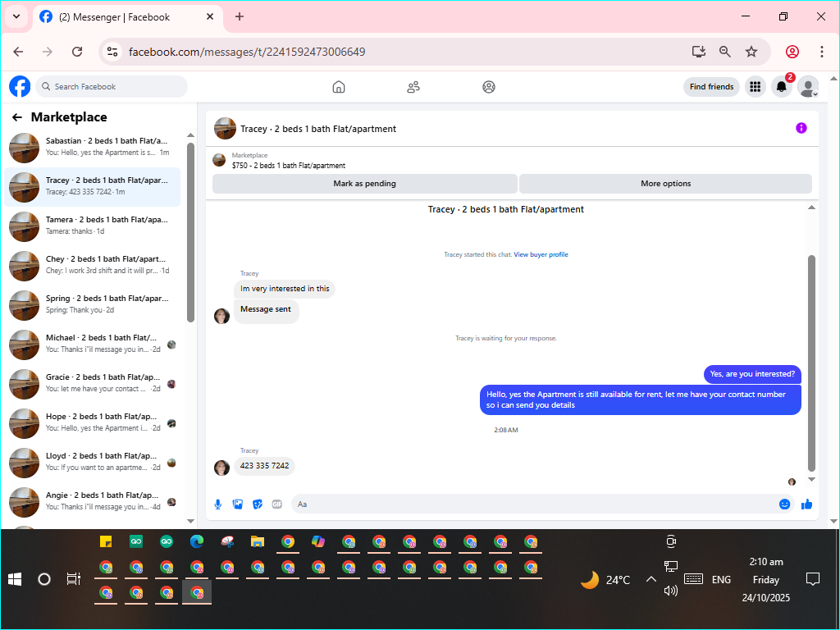Select the Tracey conversation in the list

coord(93,187)
